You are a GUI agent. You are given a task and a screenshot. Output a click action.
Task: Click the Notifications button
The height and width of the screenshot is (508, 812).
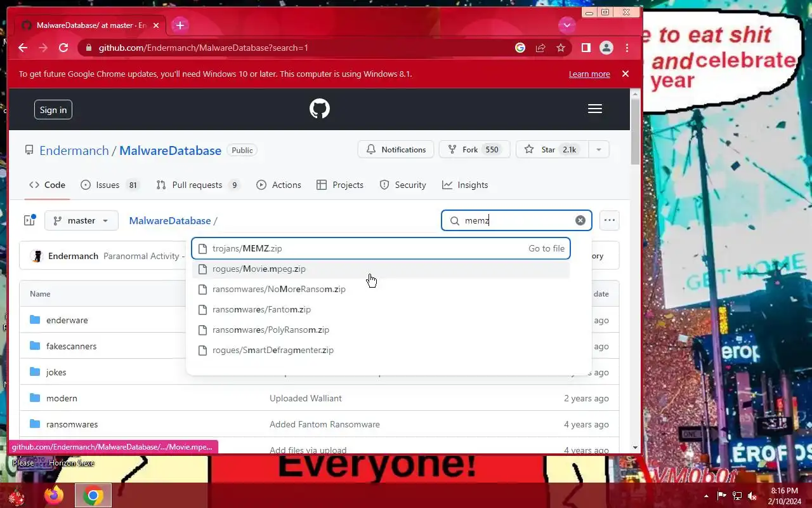point(396,150)
